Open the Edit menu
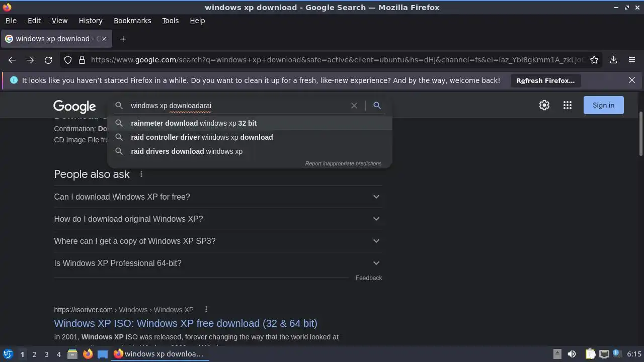This screenshot has height=362, width=644. tap(34, 21)
